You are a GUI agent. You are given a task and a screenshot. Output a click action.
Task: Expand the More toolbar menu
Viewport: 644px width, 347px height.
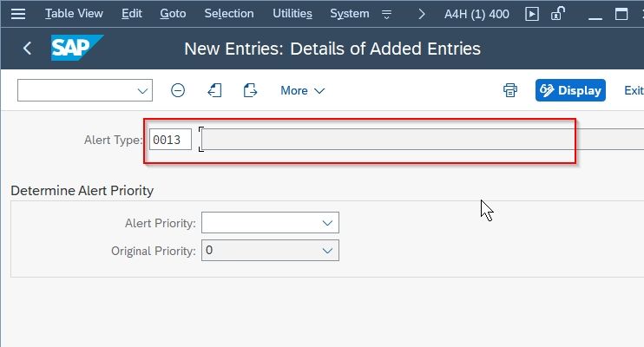(x=303, y=90)
